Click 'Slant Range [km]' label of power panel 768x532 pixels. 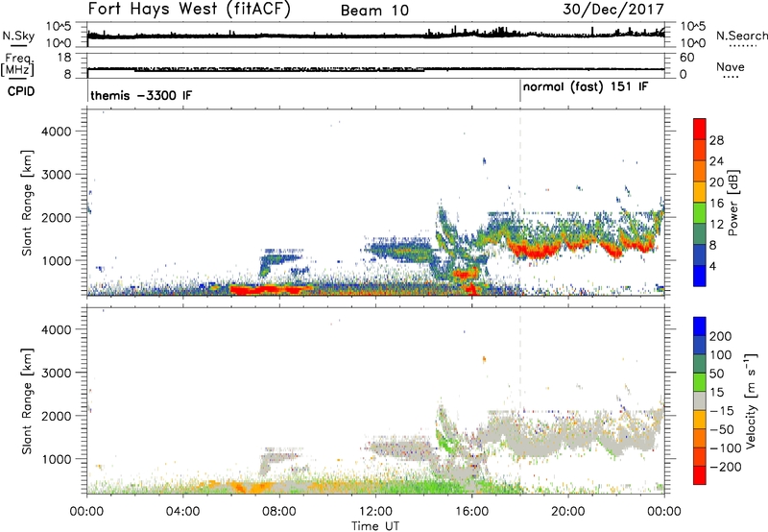tap(27, 203)
